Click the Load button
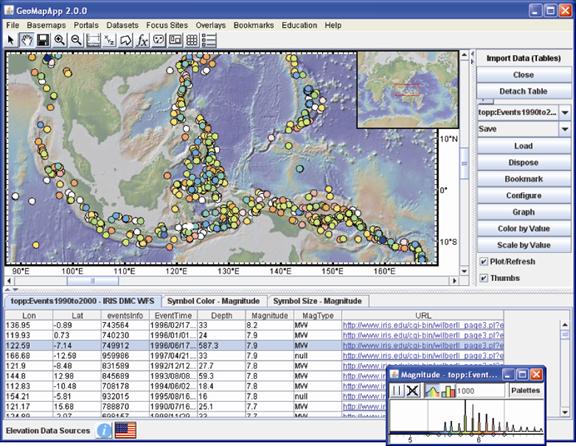Viewport: 576px width, 446px height. (x=523, y=146)
